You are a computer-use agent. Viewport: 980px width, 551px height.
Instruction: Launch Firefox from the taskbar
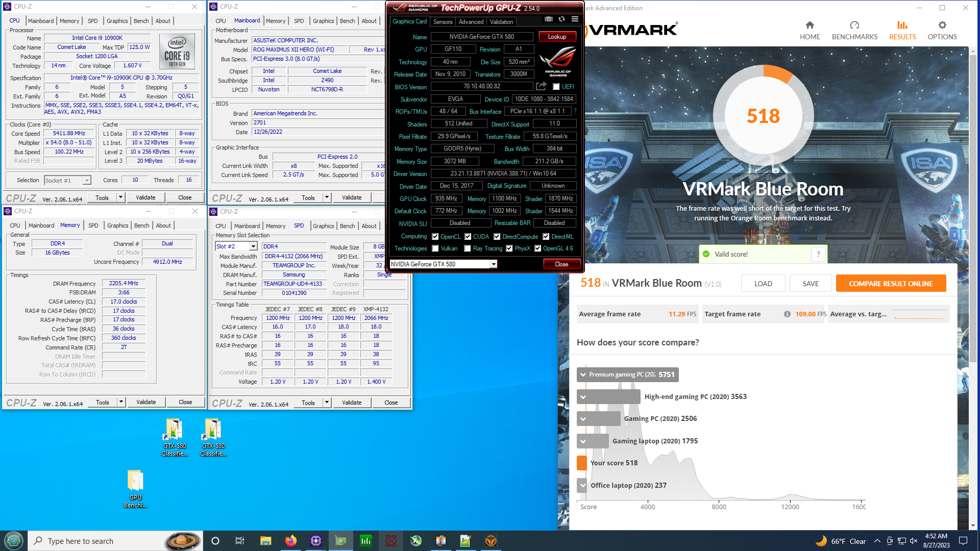click(290, 541)
